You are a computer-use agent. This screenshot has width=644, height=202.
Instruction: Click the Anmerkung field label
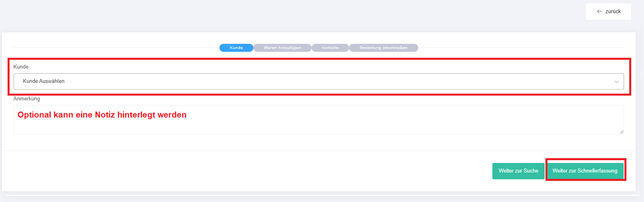tap(27, 98)
